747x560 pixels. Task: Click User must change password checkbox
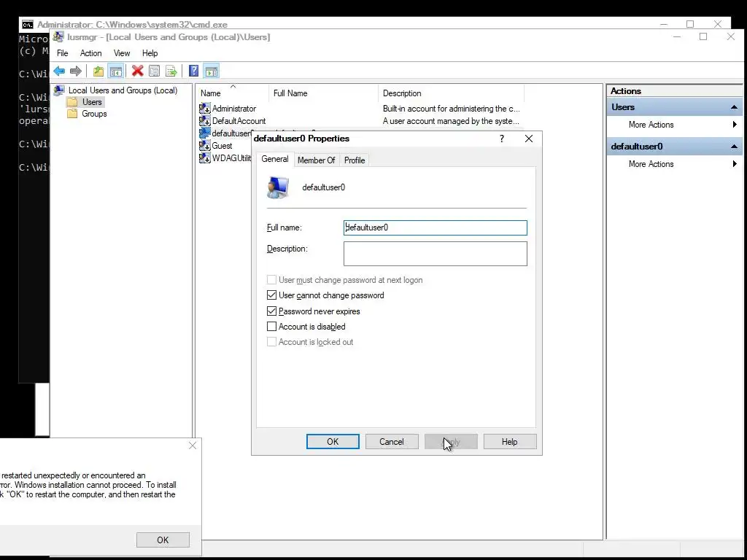click(x=271, y=280)
